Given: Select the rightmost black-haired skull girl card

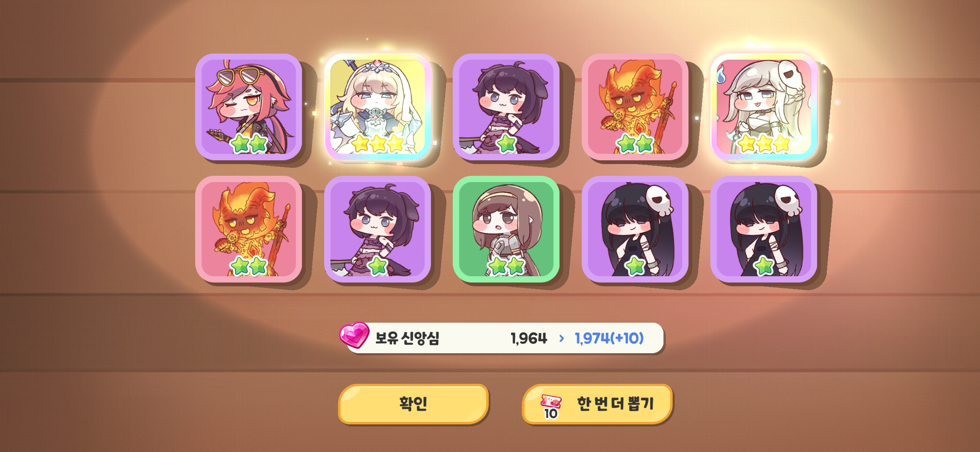Looking at the screenshot, I should coord(764,229).
